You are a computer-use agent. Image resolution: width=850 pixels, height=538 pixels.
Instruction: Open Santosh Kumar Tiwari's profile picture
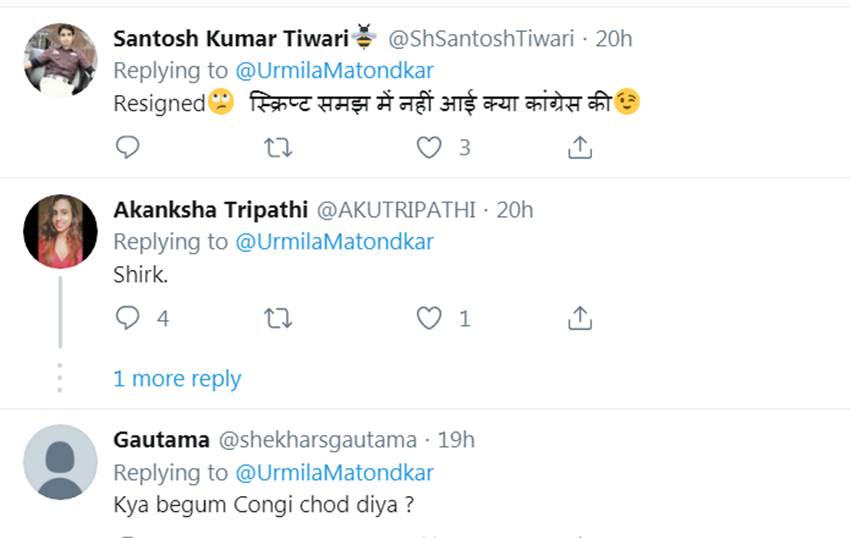coord(60,60)
